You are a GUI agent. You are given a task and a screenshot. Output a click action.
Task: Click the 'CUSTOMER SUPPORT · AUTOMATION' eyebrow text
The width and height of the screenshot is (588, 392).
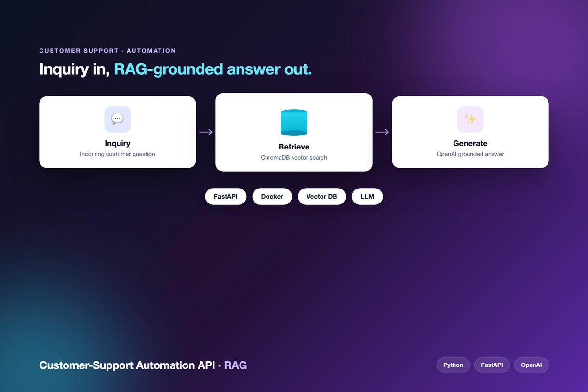(x=107, y=51)
